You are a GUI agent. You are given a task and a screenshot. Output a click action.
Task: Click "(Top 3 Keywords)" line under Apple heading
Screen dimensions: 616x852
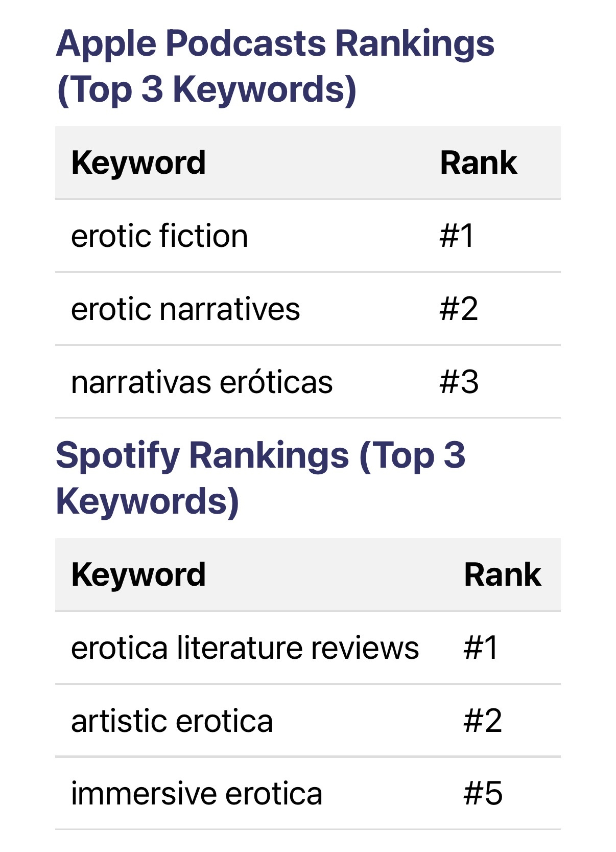pyautogui.click(x=206, y=89)
